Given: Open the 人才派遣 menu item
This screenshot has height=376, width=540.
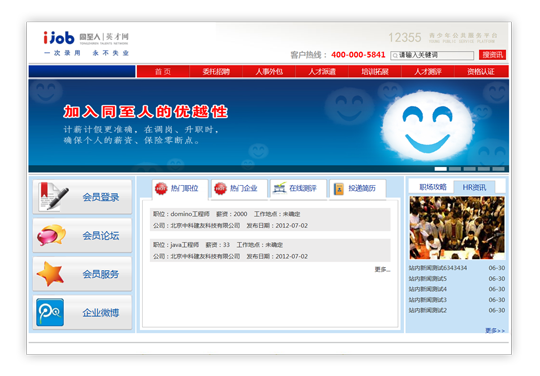Looking at the screenshot, I should click(x=322, y=72).
